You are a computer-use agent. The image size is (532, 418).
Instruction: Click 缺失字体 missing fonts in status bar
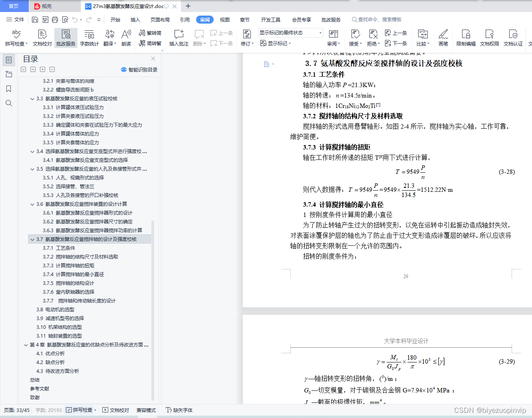coord(179,410)
